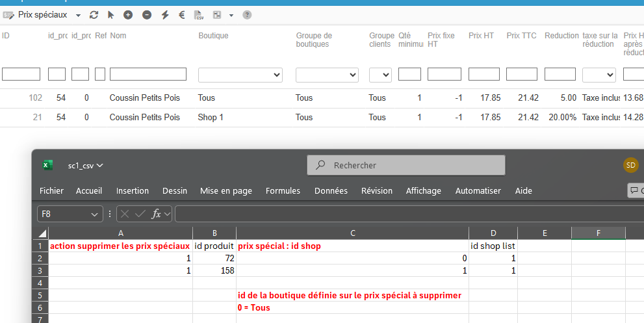Viewport: 644px width, 323px height.
Task: Click the euro currency icon
Action: tap(182, 15)
